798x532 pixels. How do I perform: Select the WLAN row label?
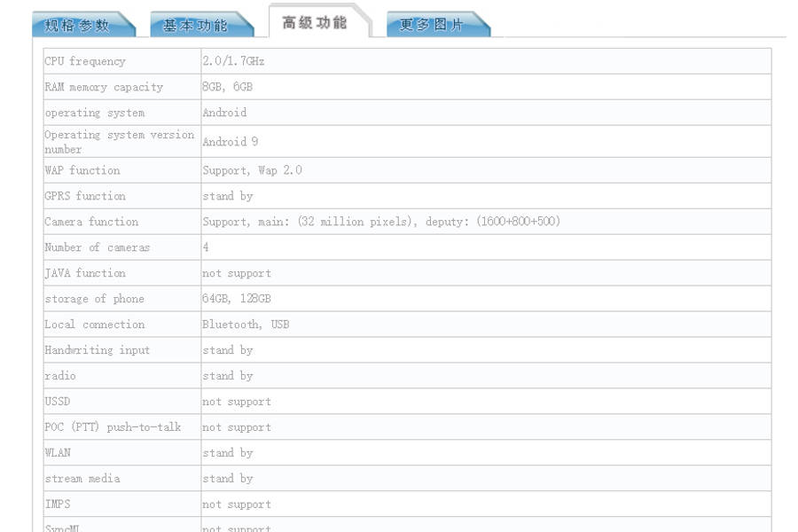pyautogui.click(x=58, y=453)
